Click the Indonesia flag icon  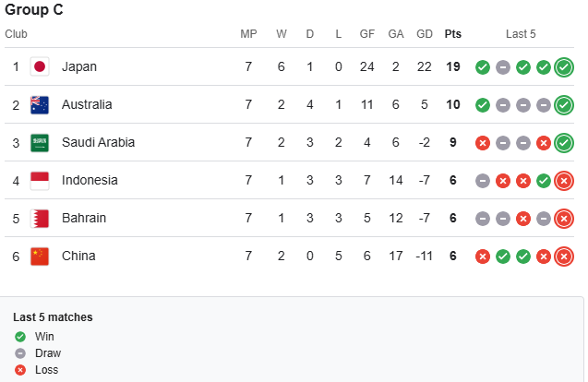click(40, 180)
